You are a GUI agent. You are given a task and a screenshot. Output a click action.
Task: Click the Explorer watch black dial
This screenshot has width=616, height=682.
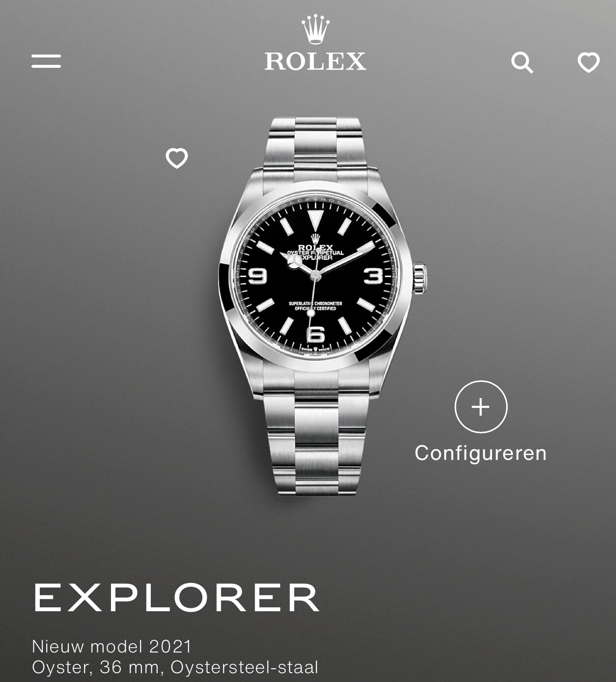click(315, 280)
